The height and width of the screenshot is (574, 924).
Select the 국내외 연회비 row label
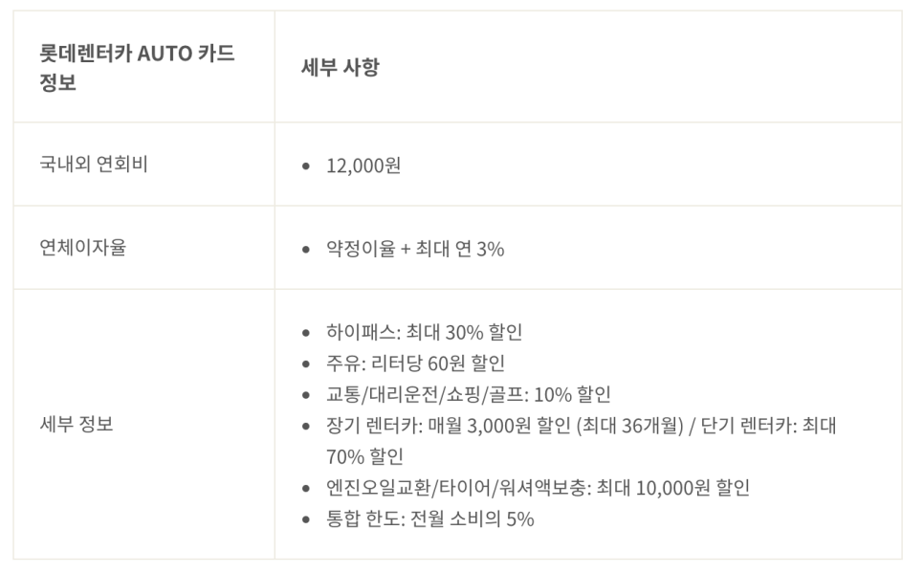click(93, 164)
